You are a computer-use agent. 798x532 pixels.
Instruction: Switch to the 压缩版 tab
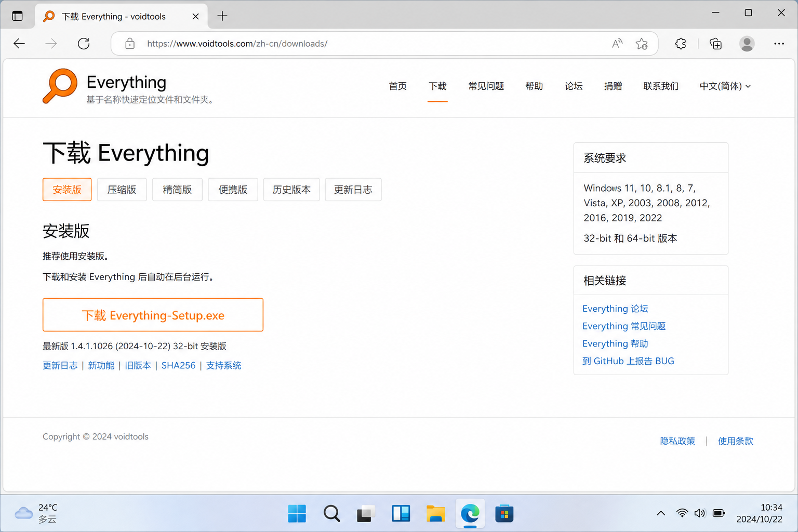click(122, 190)
